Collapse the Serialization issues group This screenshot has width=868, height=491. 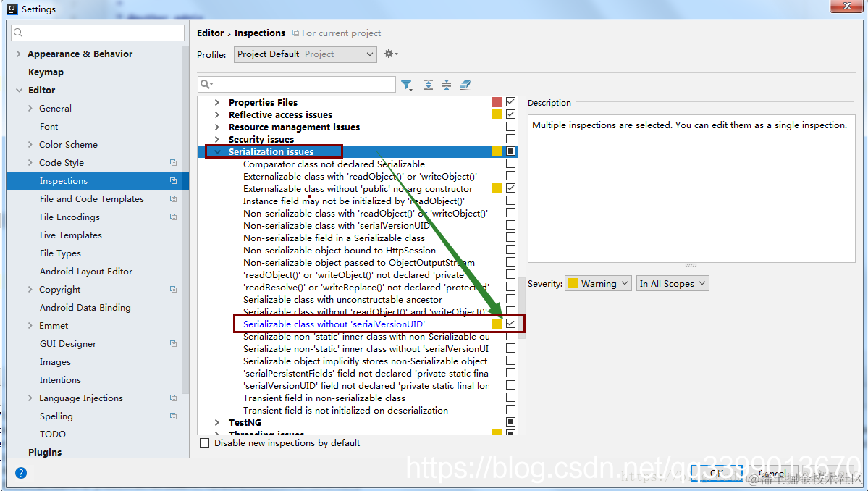(x=217, y=151)
